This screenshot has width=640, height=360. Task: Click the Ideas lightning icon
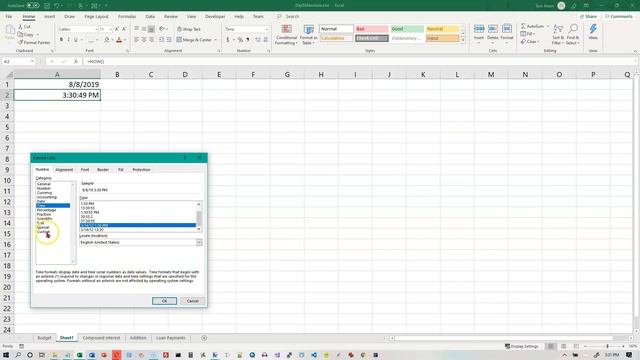(593, 29)
